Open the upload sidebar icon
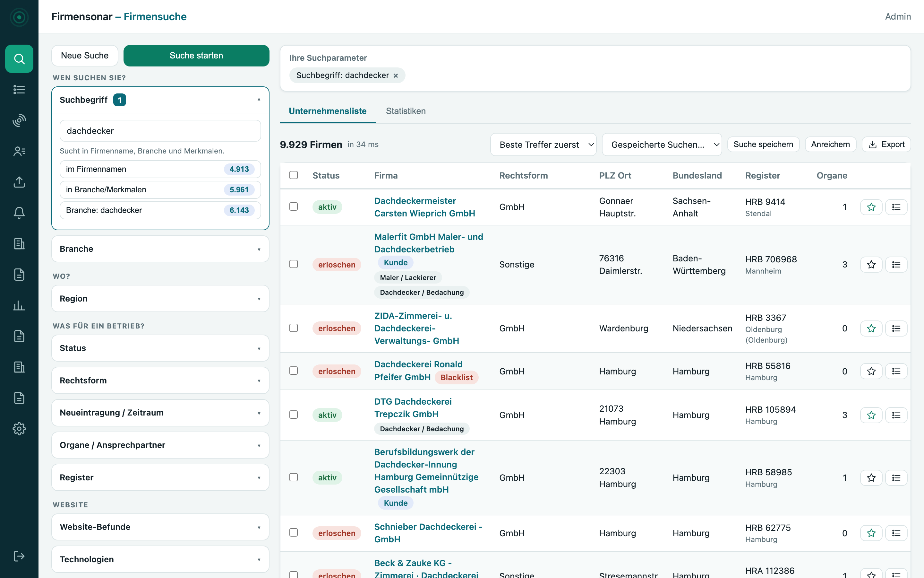This screenshot has height=578, width=924. tap(19, 182)
